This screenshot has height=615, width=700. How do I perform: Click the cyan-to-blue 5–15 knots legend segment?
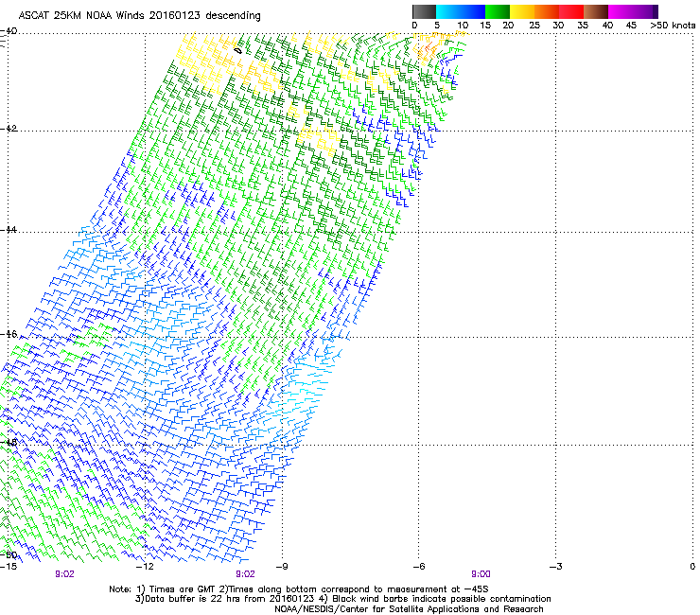461,11
